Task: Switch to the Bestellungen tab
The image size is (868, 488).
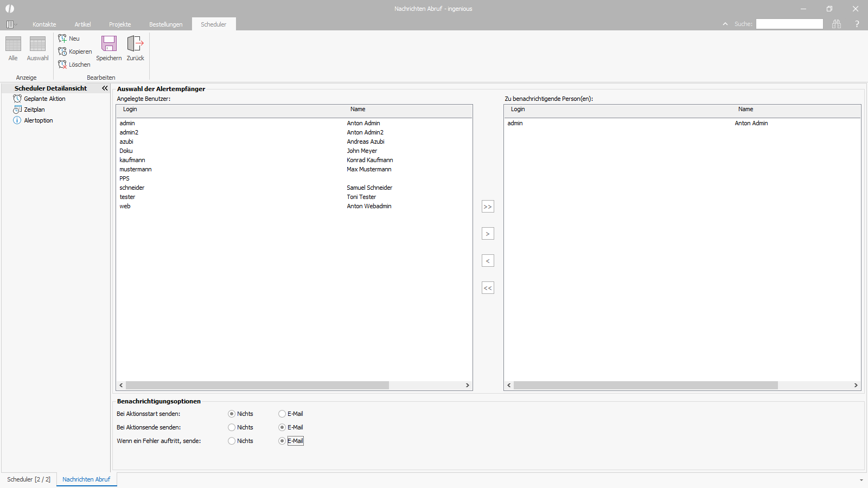Action: coord(166,24)
